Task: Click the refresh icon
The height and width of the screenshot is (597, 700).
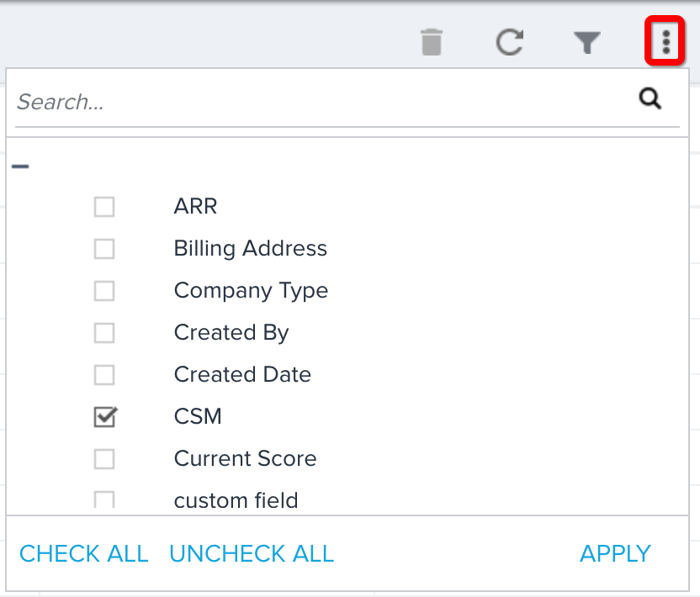Action: [509, 42]
